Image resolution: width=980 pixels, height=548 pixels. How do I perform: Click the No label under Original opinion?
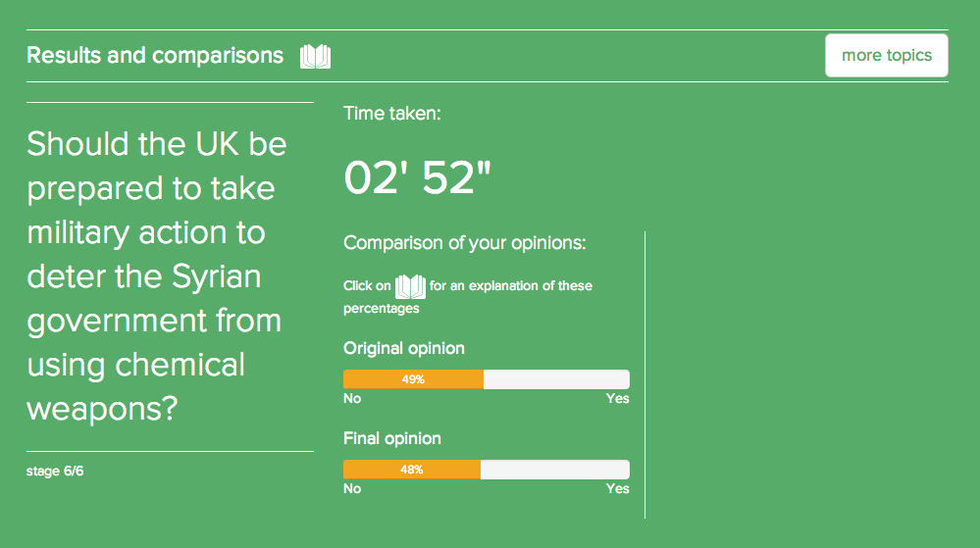352,399
